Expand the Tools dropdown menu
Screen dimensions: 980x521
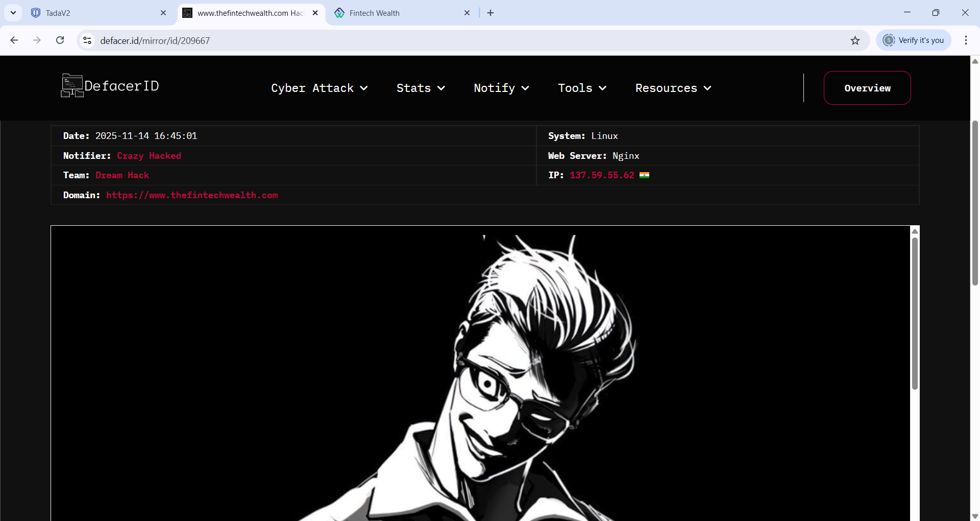(582, 88)
